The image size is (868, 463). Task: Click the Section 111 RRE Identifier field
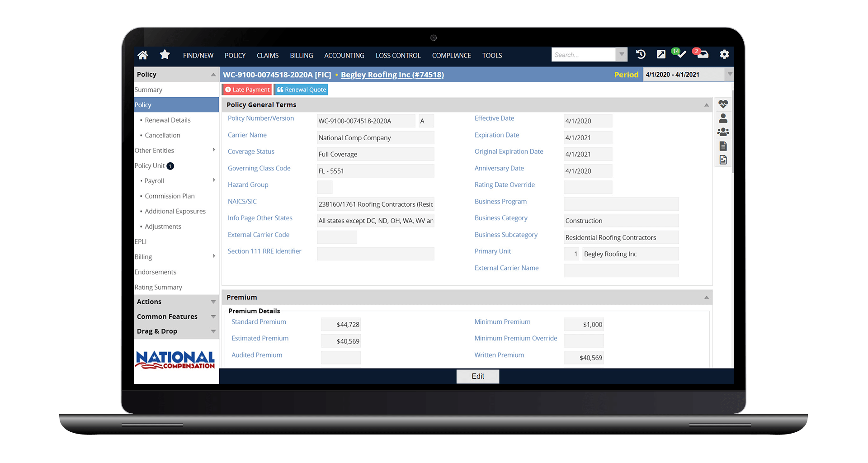click(x=376, y=254)
